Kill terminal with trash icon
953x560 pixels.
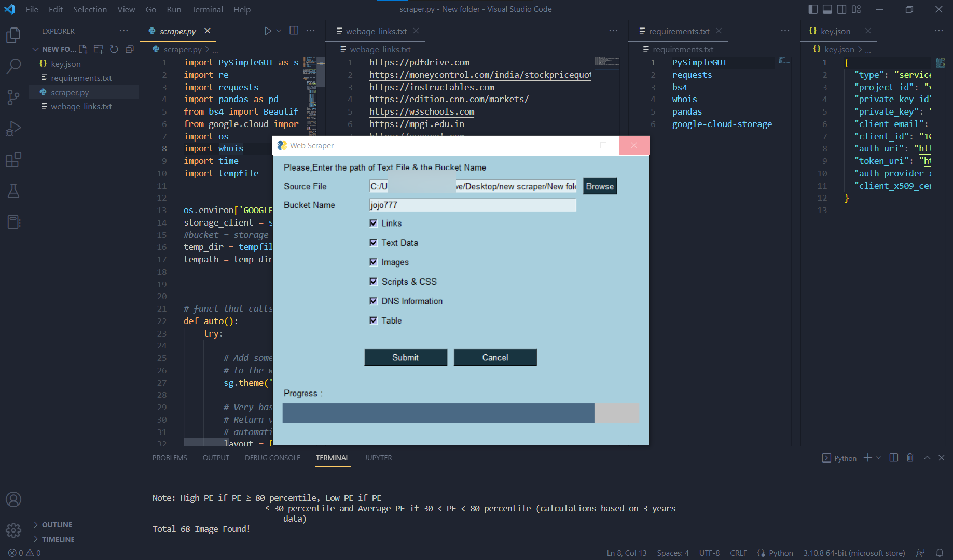[x=910, y=458]
